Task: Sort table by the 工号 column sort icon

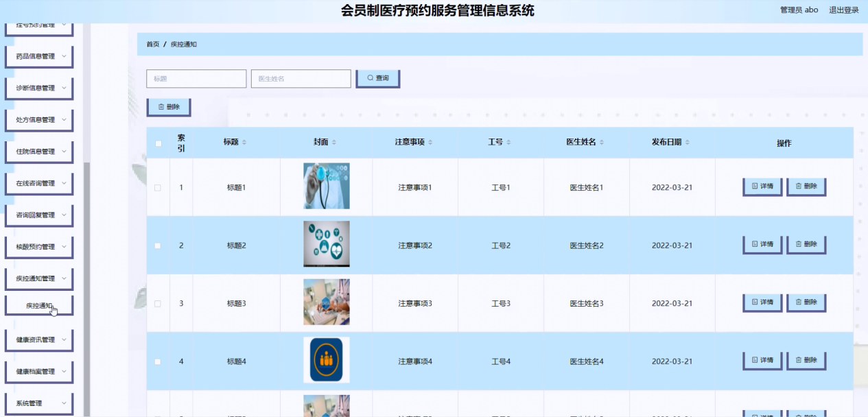Action: tap(508, 143)
